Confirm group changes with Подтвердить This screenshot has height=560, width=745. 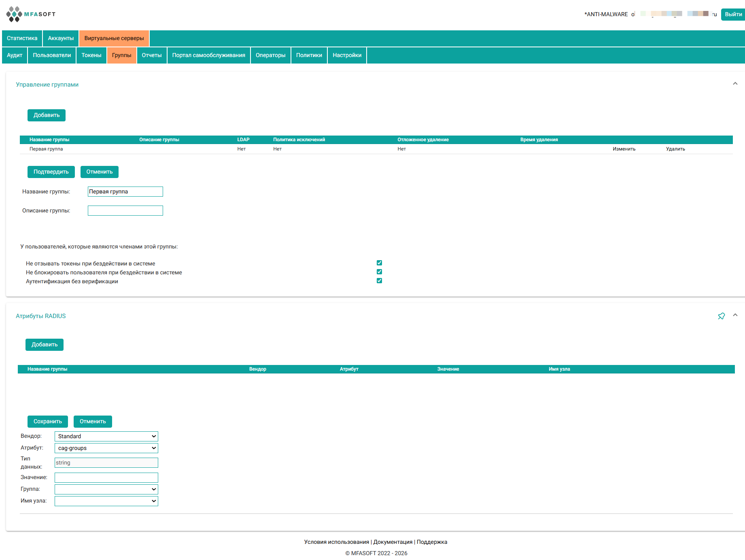click(51, 172)
